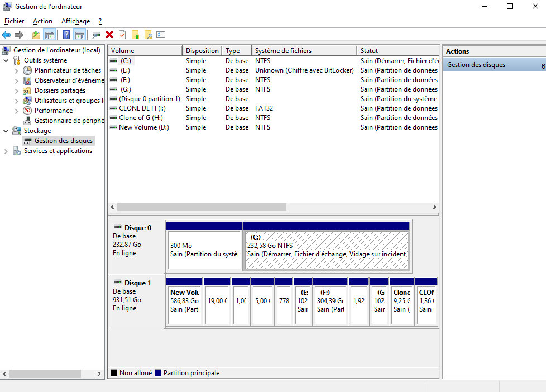Toggle the Show/Hide Action pane icon
The image size is (546, 392).
[79, 35]
